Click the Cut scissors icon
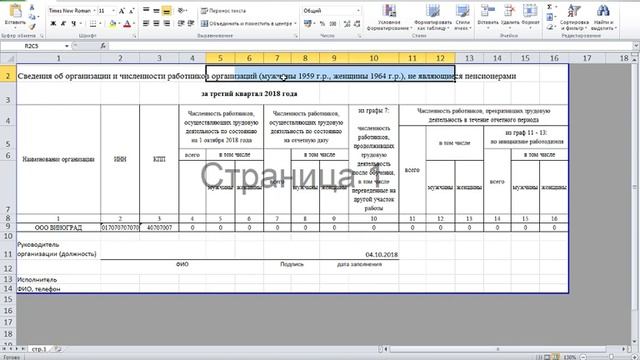Viewport: 640px width, 360px height. (32, 7)
